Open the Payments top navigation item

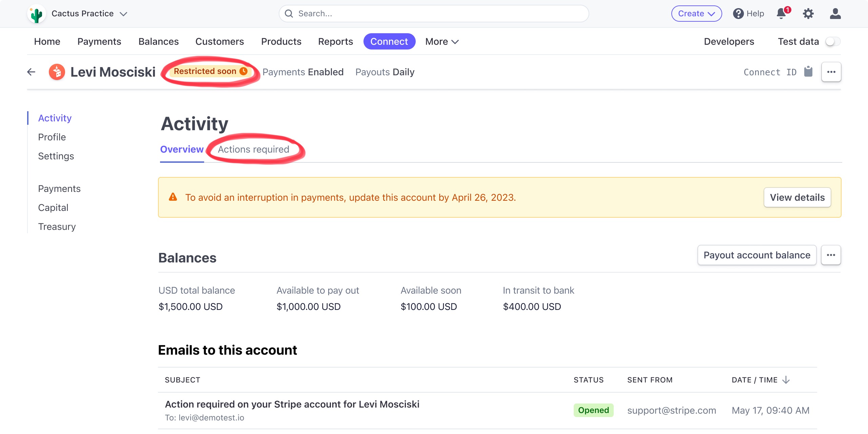point(99,42)
